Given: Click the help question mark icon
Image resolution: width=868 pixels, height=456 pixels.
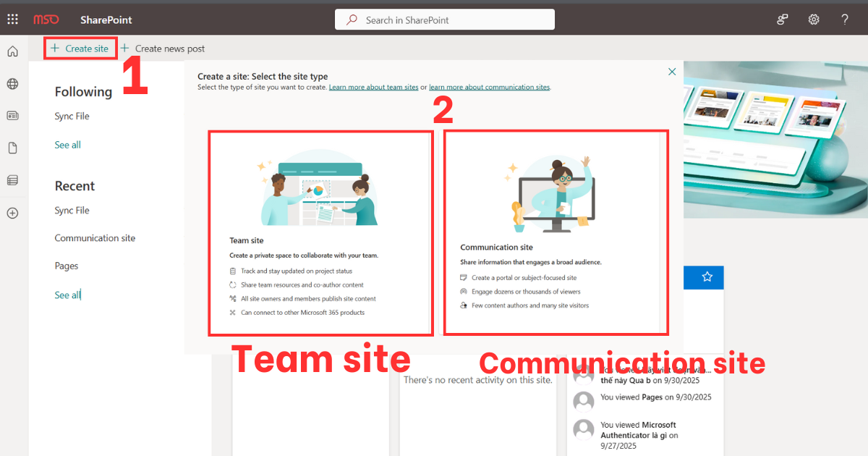Looking at the screenshot, I should (x=844, y=20).
